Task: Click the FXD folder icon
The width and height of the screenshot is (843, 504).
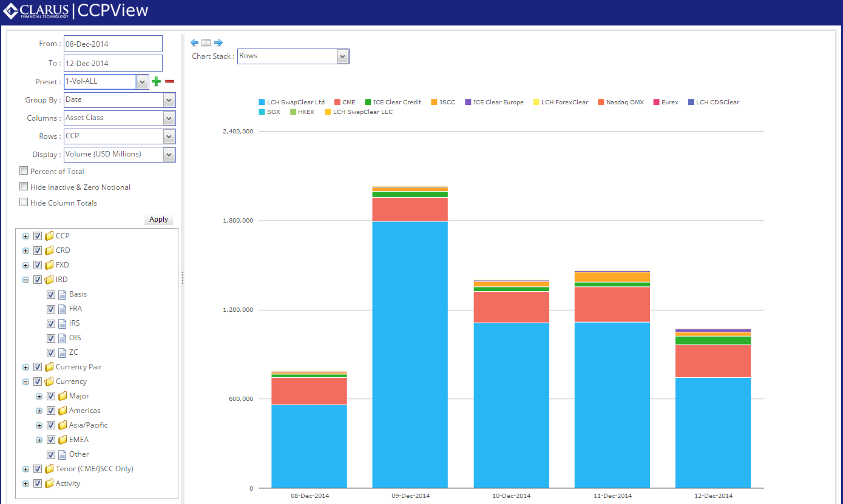Action: coord(49,265)
